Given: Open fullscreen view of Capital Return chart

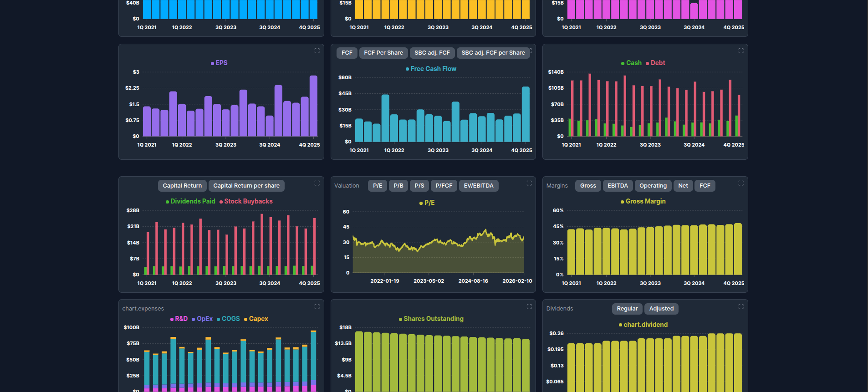Looking at the screenshot, I should 317,183.
